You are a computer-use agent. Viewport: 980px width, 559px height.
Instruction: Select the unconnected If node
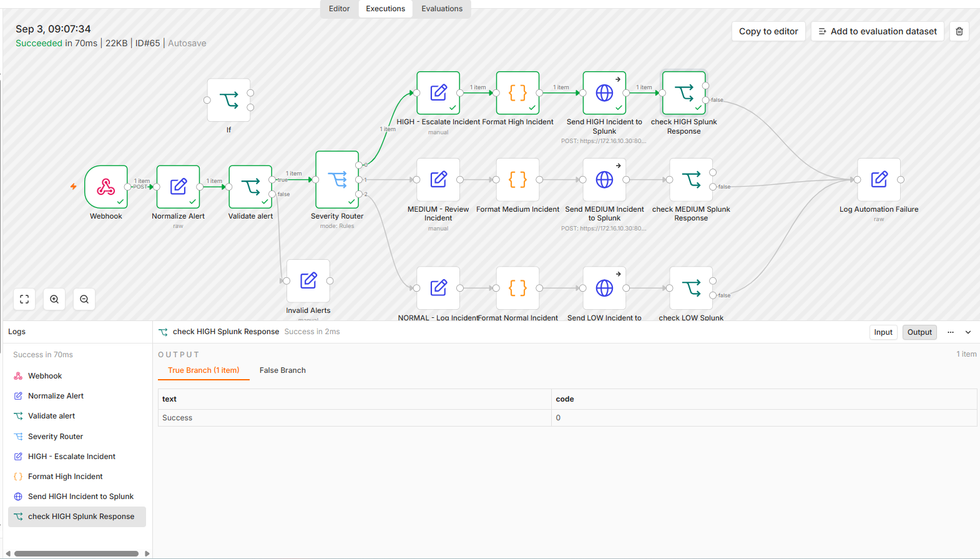(229, 100)
